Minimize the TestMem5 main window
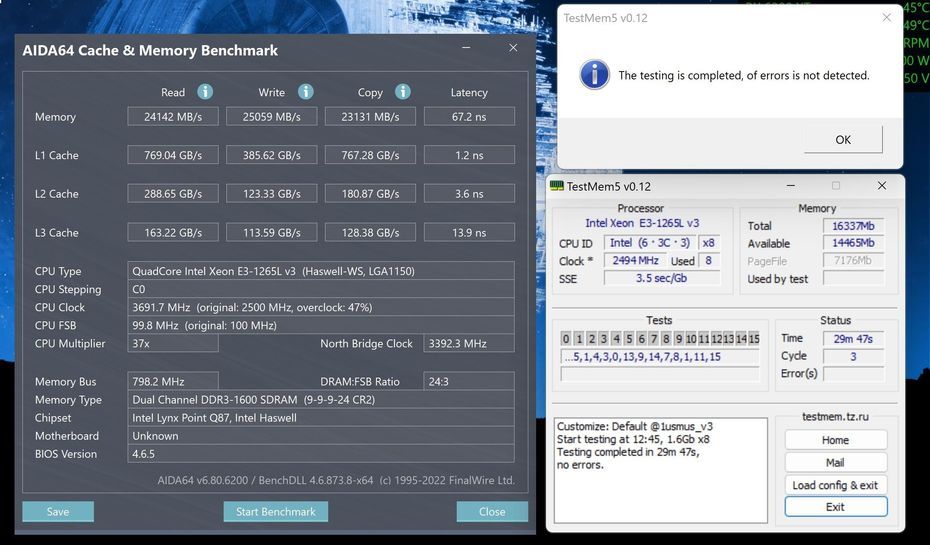This screenshot has height=545, width=930. click(x=790, y=186)
